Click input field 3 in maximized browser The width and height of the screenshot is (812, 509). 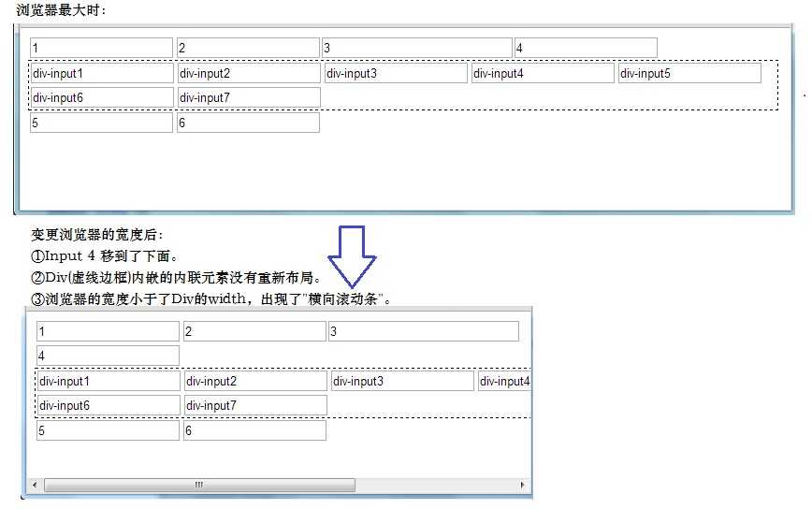coord(417,48)
